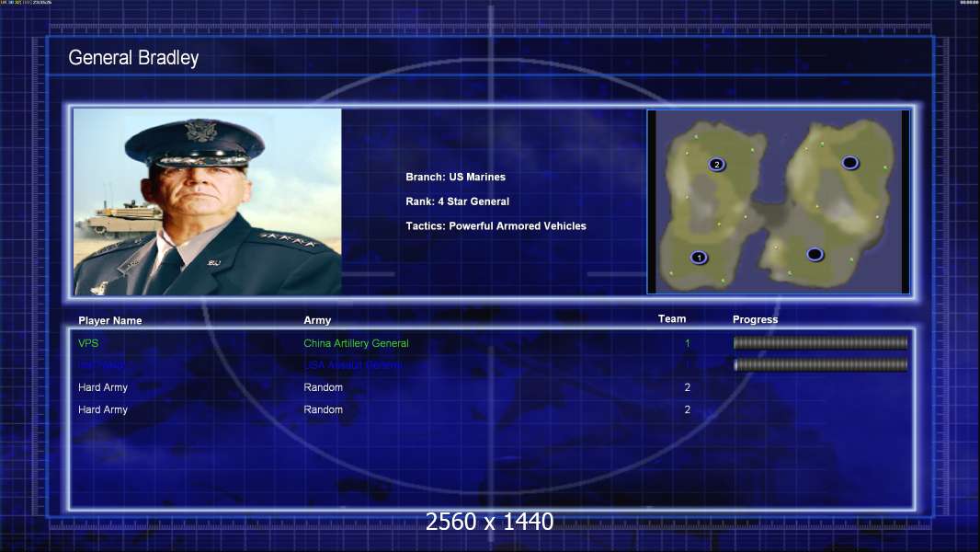Click the "Team" column header
Viewport: 980px width, 552px height.
672,319
